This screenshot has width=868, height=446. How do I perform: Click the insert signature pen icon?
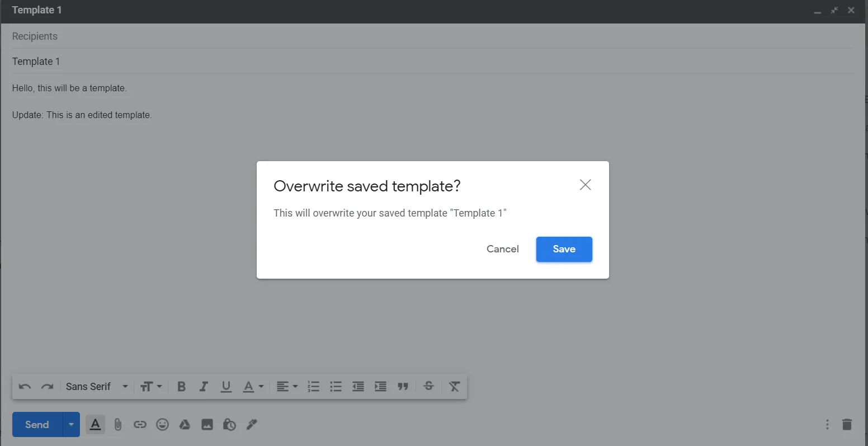(252, 425)
